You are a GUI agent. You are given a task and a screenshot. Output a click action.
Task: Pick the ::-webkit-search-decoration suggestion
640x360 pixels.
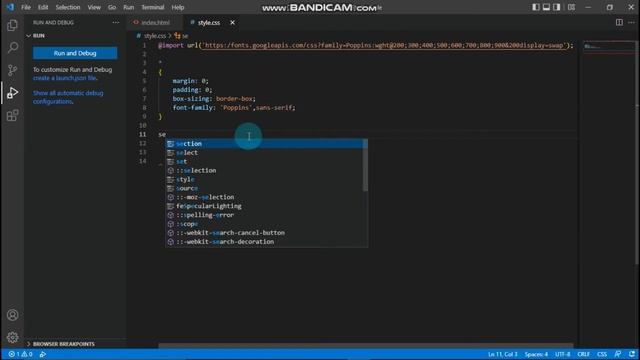264,242
